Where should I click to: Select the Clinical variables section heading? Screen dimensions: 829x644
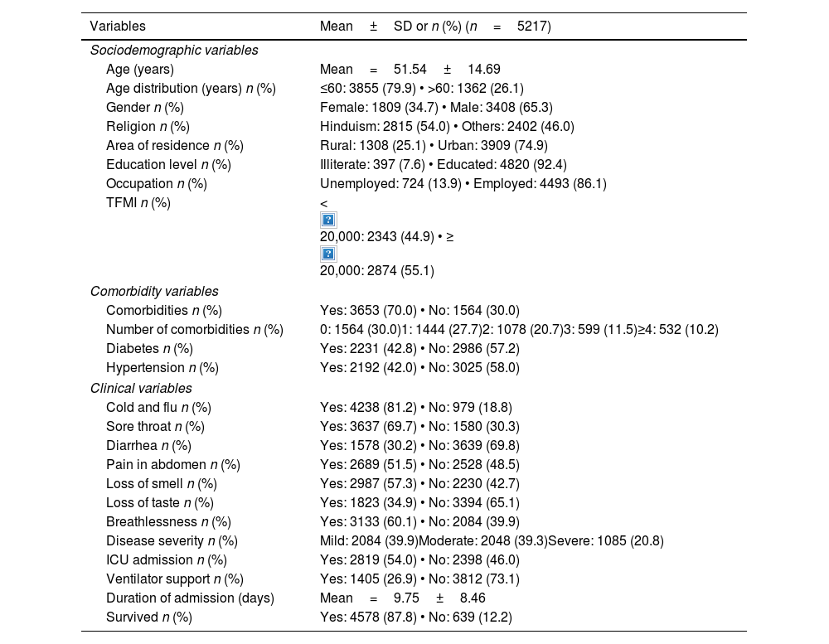pyautogui.click(x=141, y=388)
